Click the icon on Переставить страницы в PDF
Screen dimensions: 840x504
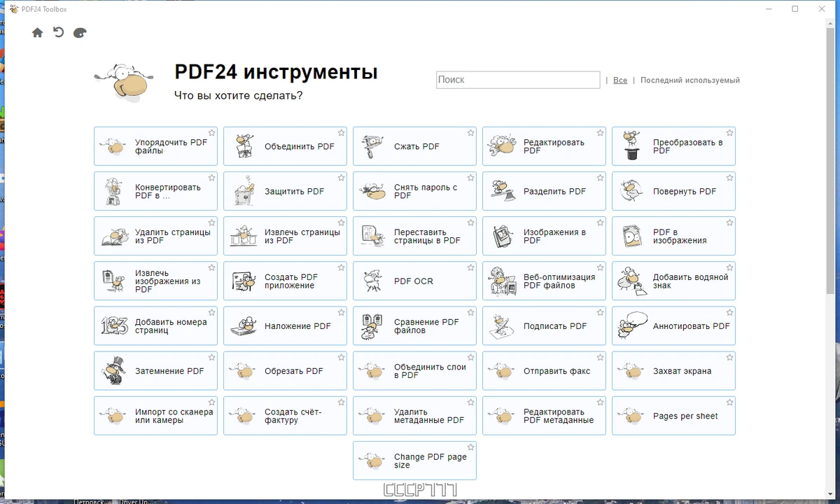click(x=372, y=236)
